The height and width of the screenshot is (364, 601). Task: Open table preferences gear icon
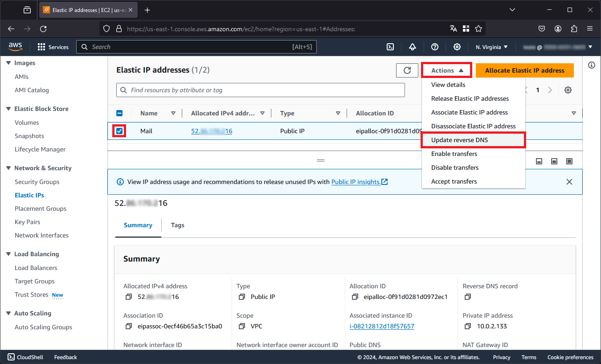(x=568, y=90)
